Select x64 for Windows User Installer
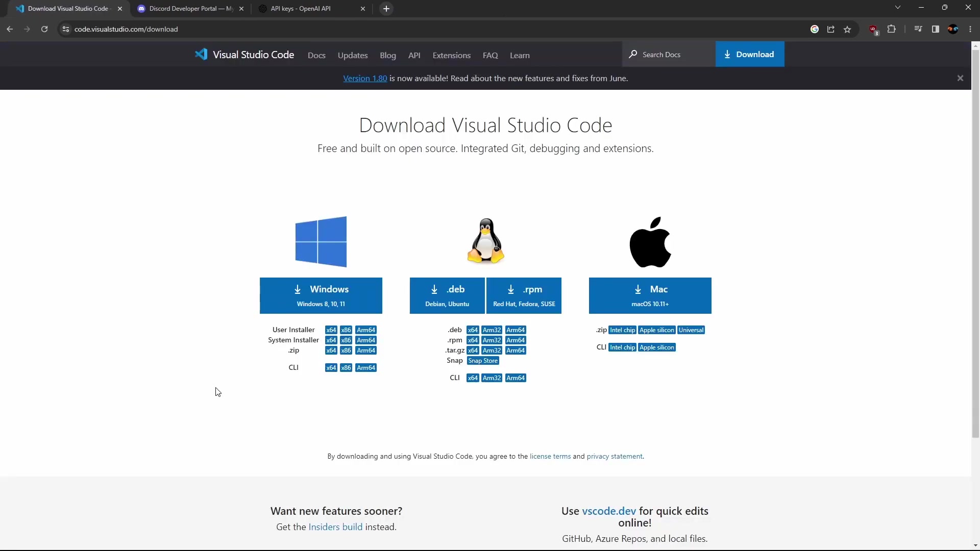Image resolution: width=980 pixels, height=551 pixels. [331, 330]
